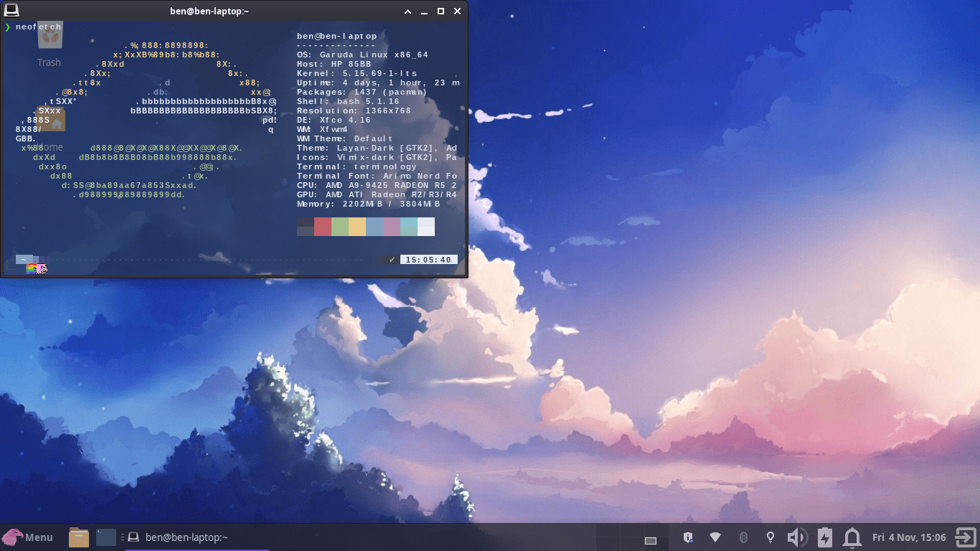Shade the terminal window with the up arrow
This screenshot has height=551, width=980.
tap(407, 11)
